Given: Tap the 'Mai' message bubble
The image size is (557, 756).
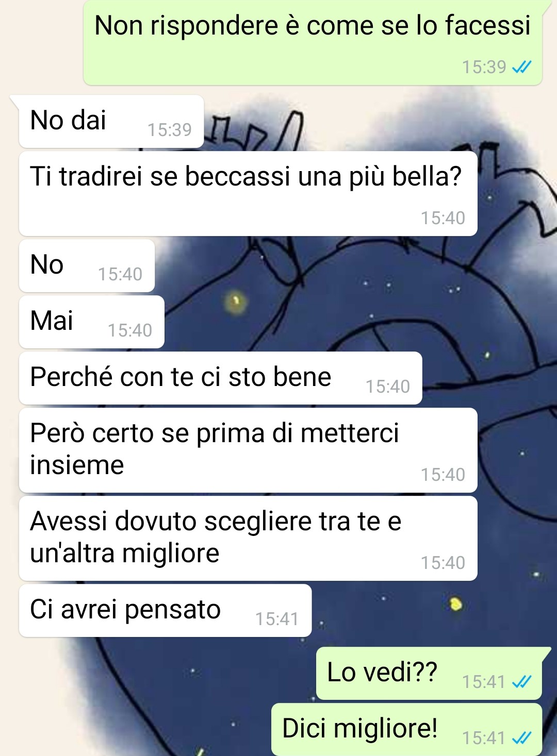Looking at the screenshot, I should coord(92,322).
